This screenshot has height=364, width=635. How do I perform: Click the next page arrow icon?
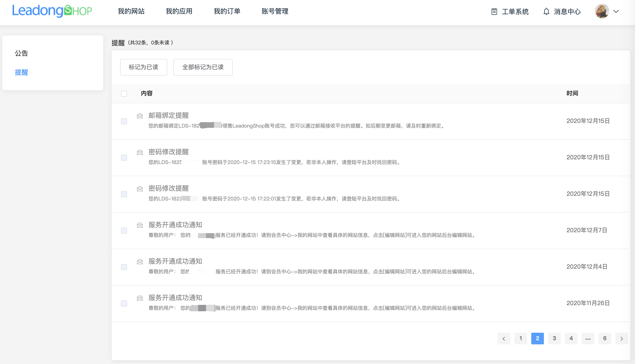pos(622,338)
